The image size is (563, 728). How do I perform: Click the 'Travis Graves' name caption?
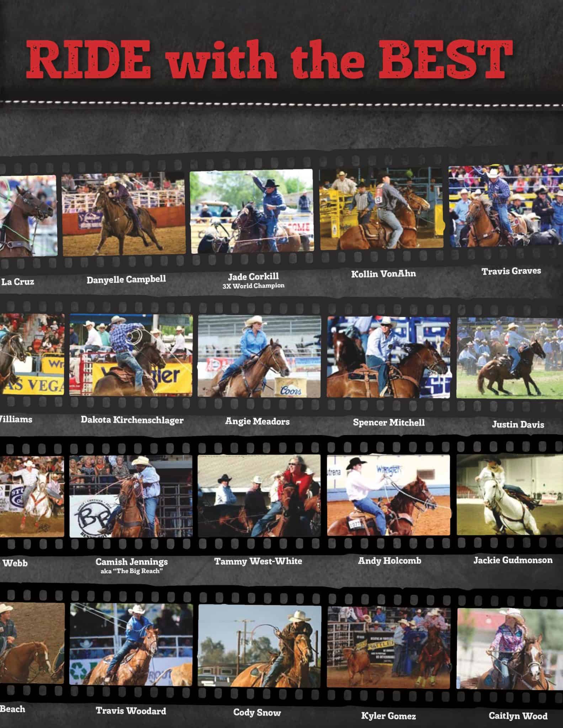(x=511, y=271)
